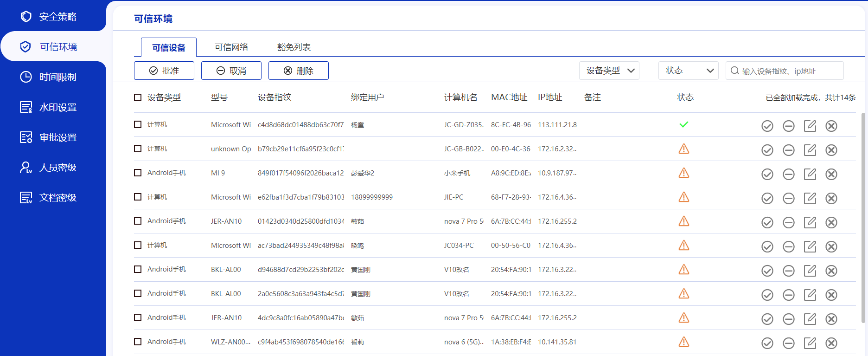Screen dimensions: 868x356
Task: Edit icon for JC-GD-Z035 row
Action: click(810, 126)
